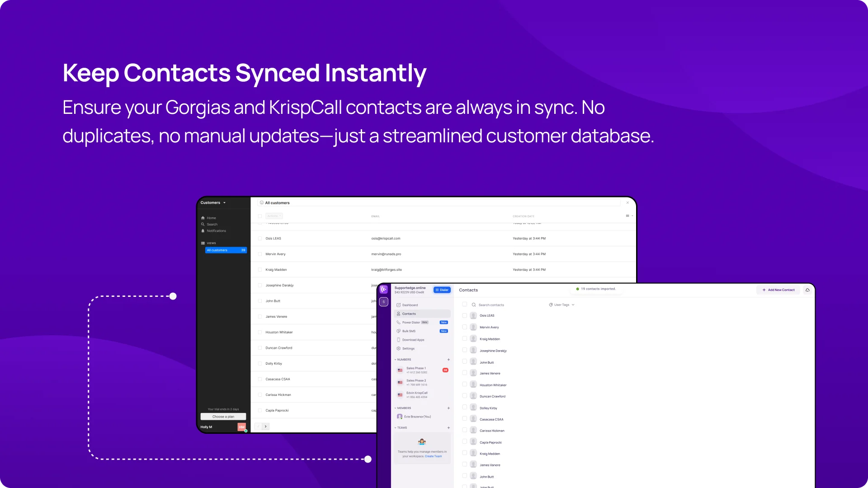Open the Customers dropdown in Gorgias
The height and width of the screenshot is (488, 868).
(213, 203)
